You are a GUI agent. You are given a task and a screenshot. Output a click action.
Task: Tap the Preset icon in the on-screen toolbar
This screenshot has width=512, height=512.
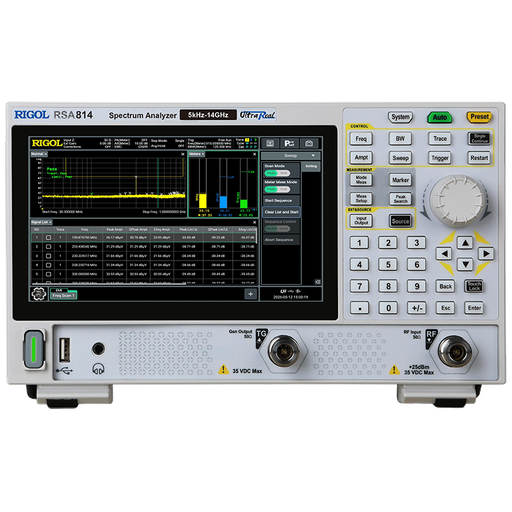(289, 144)
